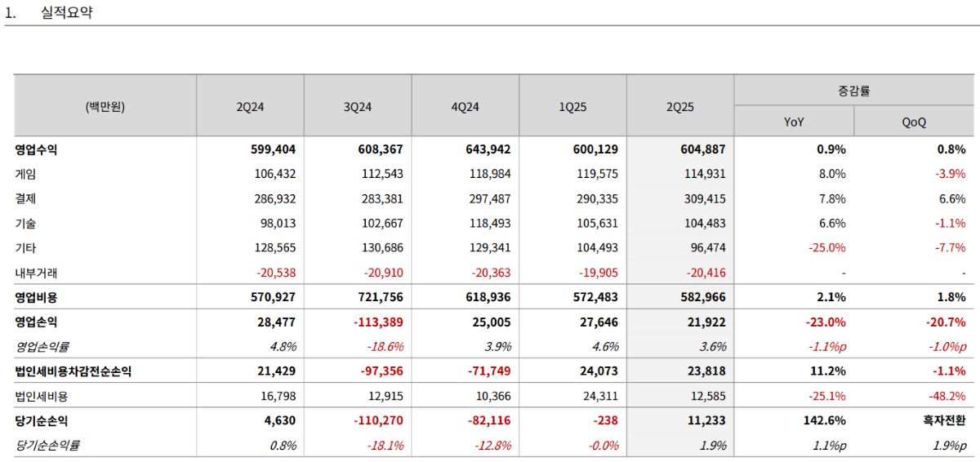This screenshot has height=462, width=980.
Task: Click the 영업손익 row label
Action: pyautogui.click(x=36, y=322)
